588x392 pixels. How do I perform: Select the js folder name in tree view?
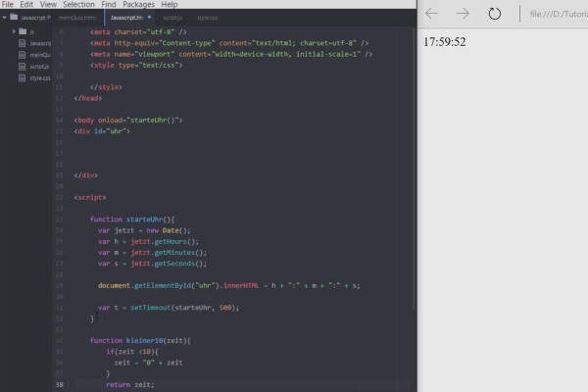(32, 32)
